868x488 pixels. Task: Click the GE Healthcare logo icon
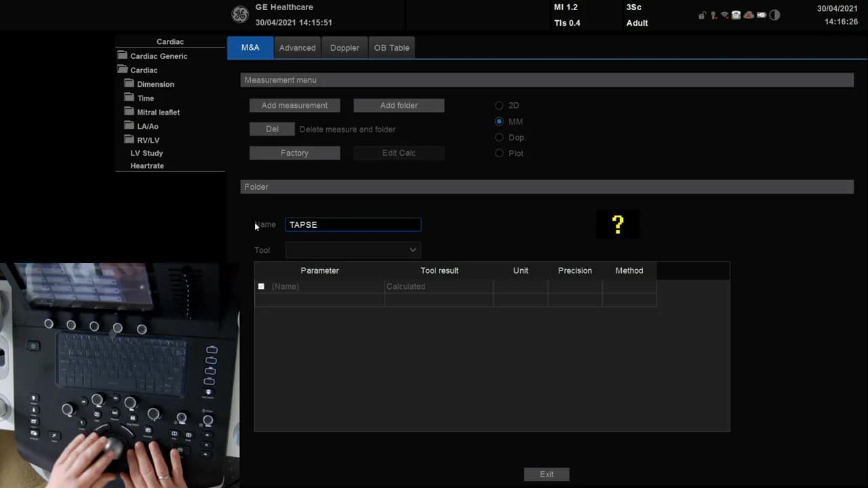tap(240, 15)
